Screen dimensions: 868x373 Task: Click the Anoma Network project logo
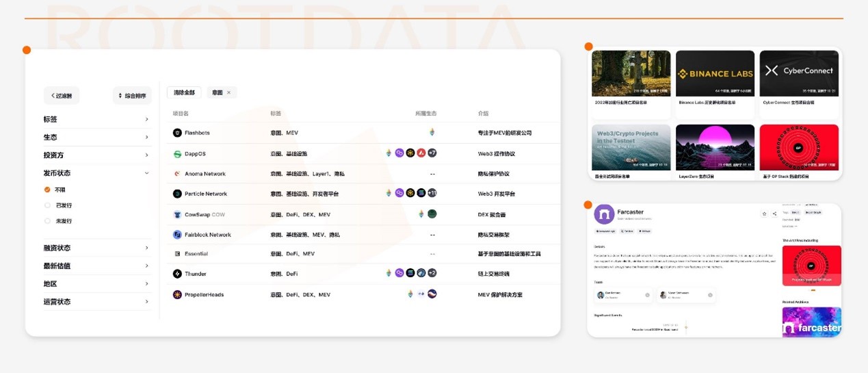pos(177,174)
